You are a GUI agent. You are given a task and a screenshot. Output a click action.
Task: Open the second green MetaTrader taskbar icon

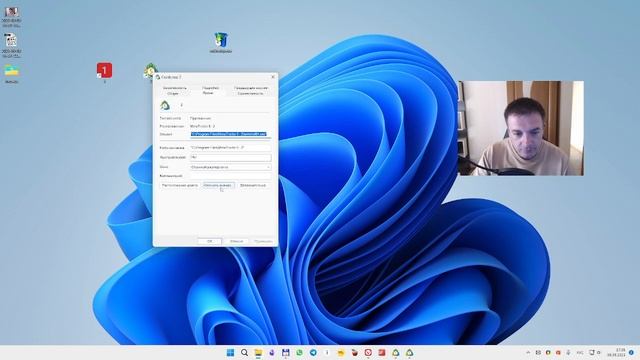pyautogui.click(x=409, y=352)
